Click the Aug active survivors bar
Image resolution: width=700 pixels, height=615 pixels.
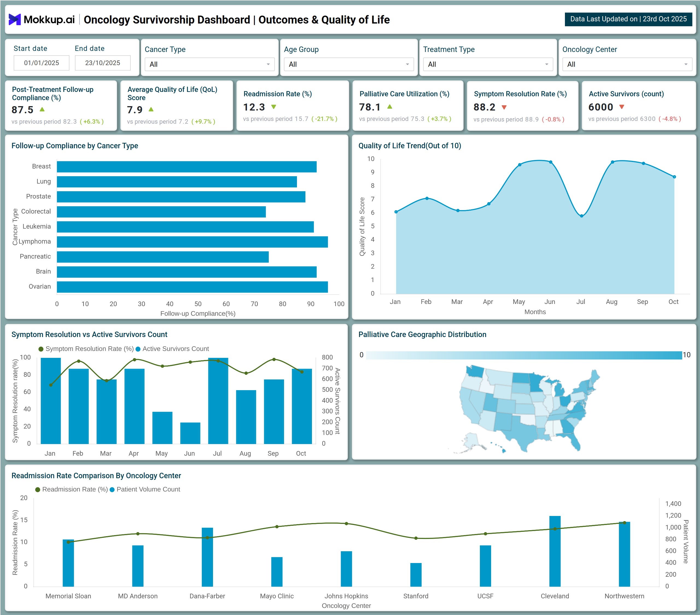[246, 417]
